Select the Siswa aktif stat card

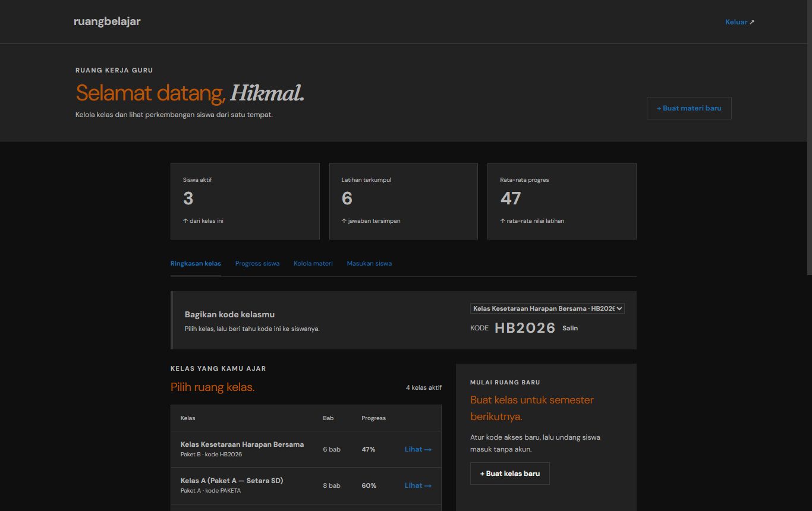point(245,201)
